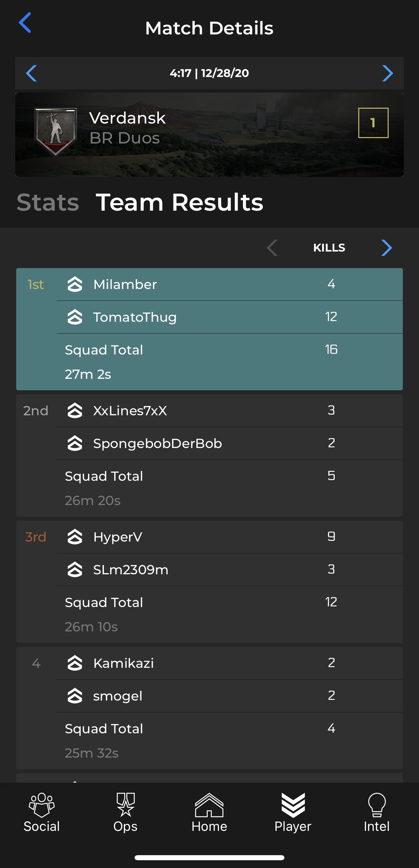
Task: Go to next match with right arrow
Action: (387, 73)
